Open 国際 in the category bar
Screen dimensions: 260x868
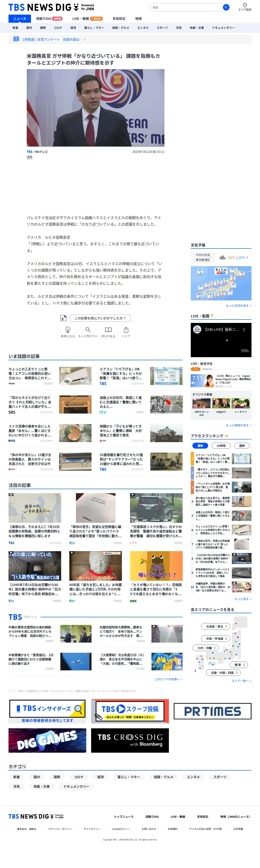click(43, 28)
